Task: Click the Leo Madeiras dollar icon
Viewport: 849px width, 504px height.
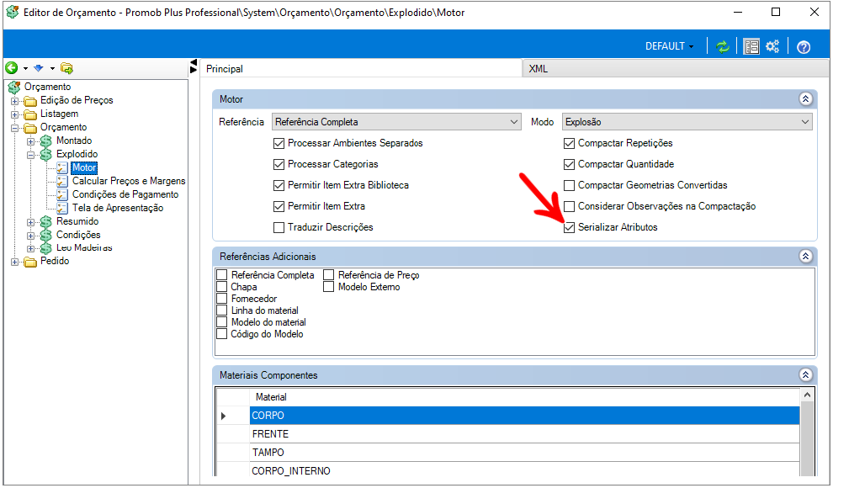Action: (46, 248)
